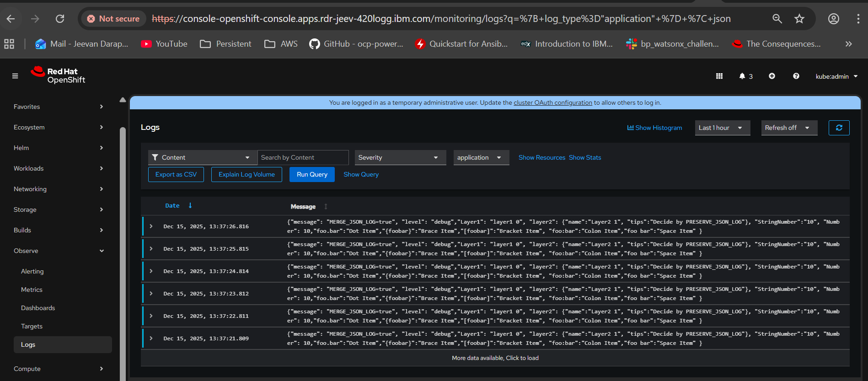Screen dimensions: 868x381
Task: Open the application launcher grid icon
Action: 719,76
